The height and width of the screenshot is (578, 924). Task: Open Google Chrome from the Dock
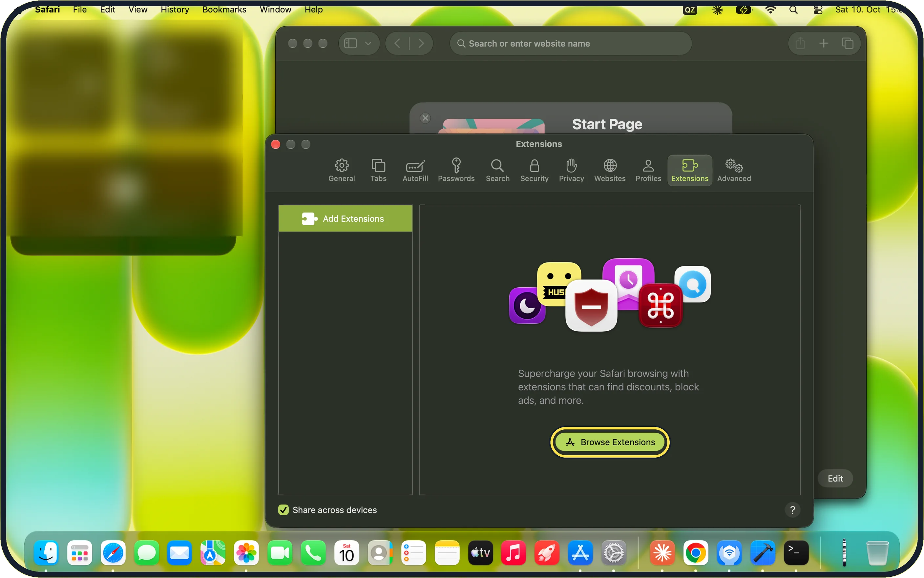(x=695, y=552)
